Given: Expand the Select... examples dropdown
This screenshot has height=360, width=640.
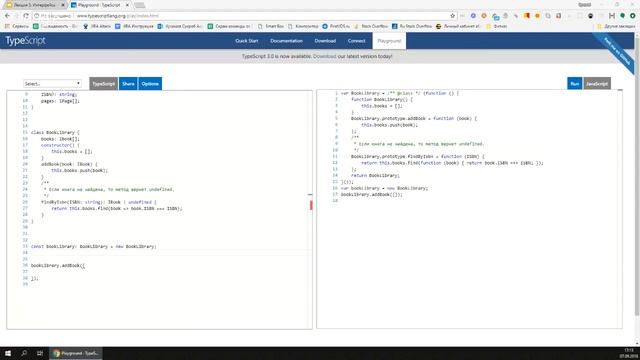Looking at the screenshot, I should coord(52,84).
